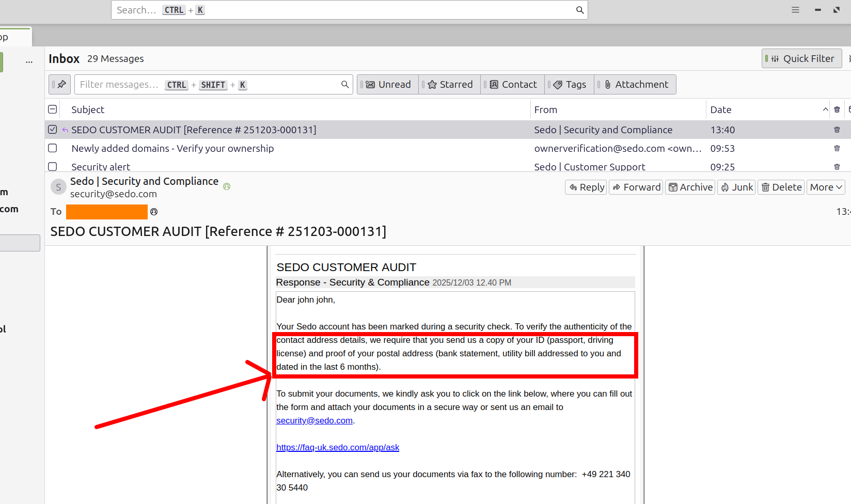The width and height of the screenshot is (851, 504).
Task: Open the faq-uk.sedo.com/app/ask link
Action: (338, 447)
